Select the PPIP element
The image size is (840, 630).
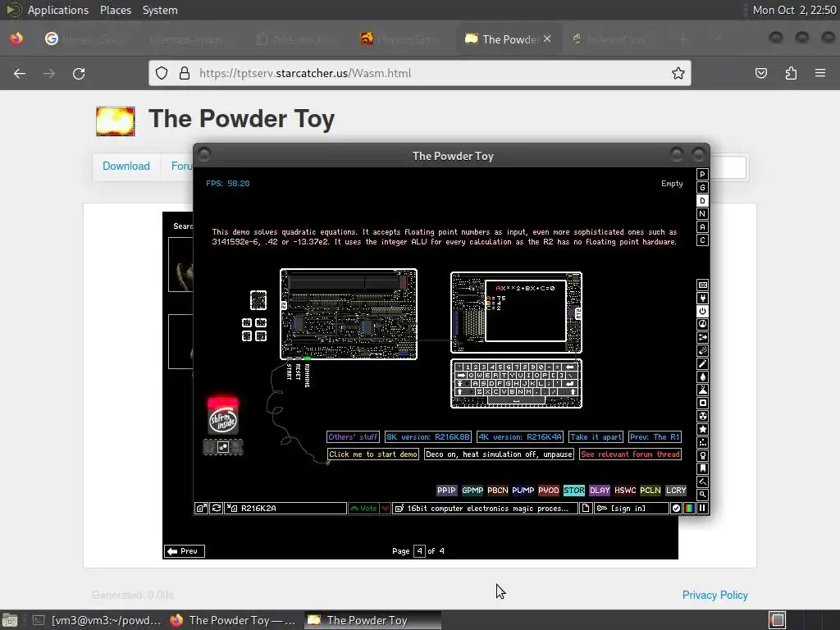(447, 491)
